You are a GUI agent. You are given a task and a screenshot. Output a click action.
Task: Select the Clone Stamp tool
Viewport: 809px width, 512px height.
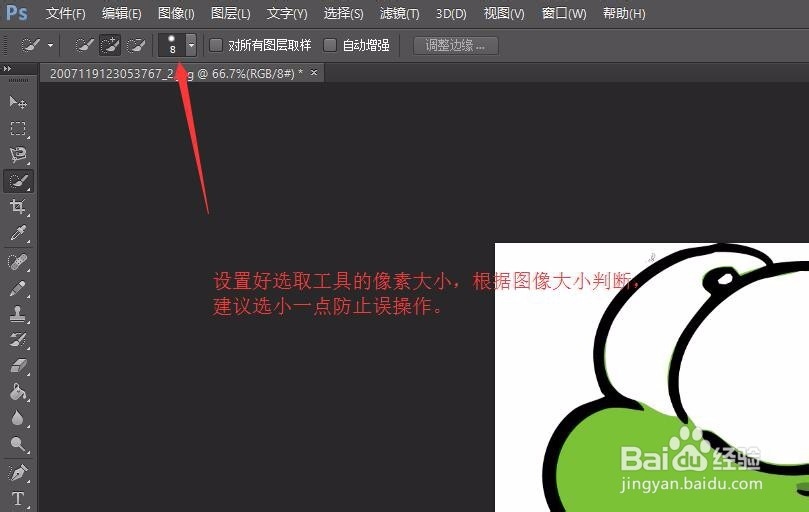[x=18, y=314]
